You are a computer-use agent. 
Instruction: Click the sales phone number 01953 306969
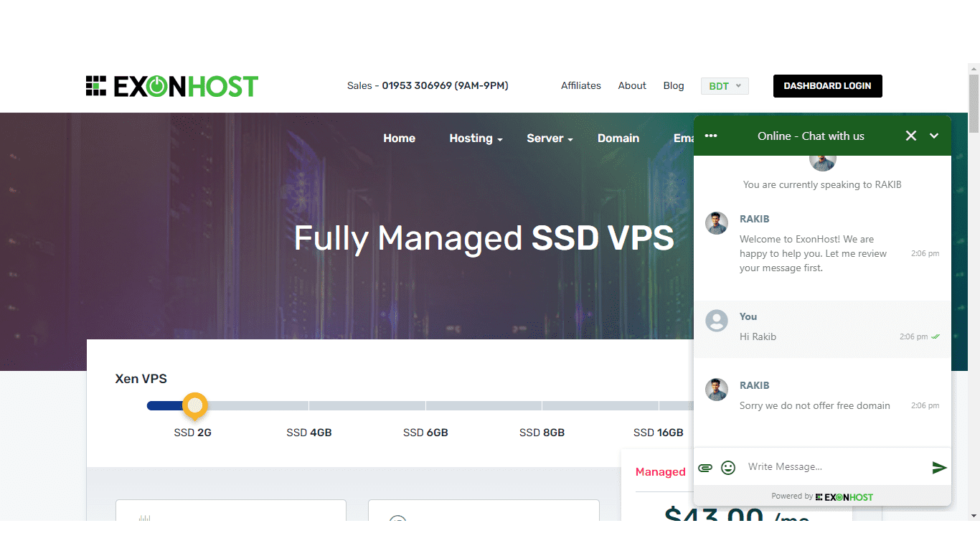coord(416,85)
